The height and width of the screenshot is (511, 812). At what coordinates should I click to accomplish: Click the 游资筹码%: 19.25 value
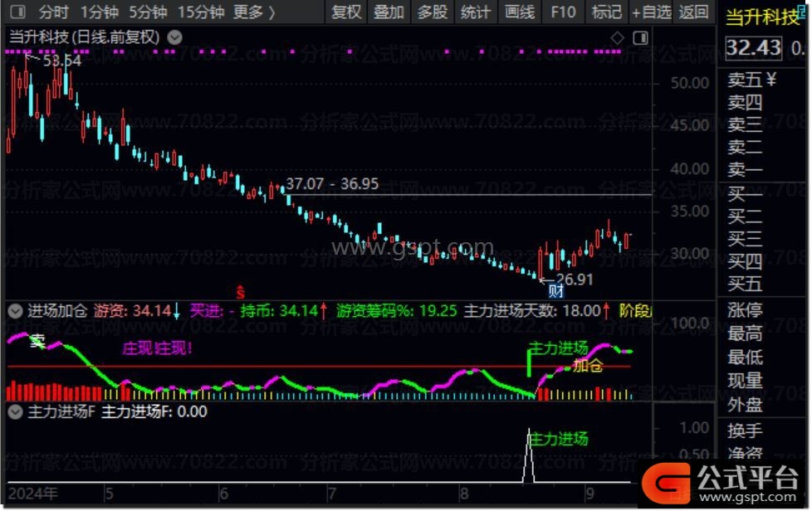(x=396, y=311)
